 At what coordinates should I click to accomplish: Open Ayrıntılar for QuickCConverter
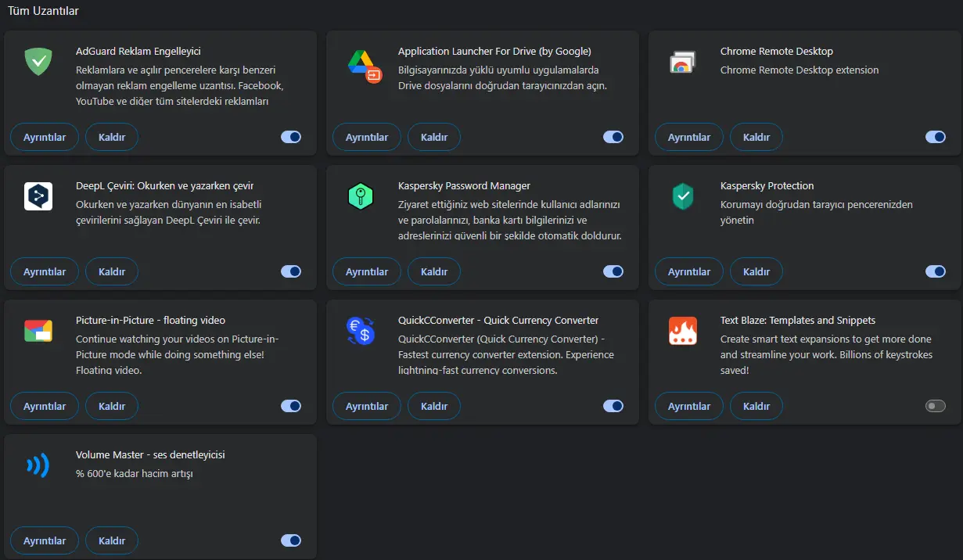[367, 406]
